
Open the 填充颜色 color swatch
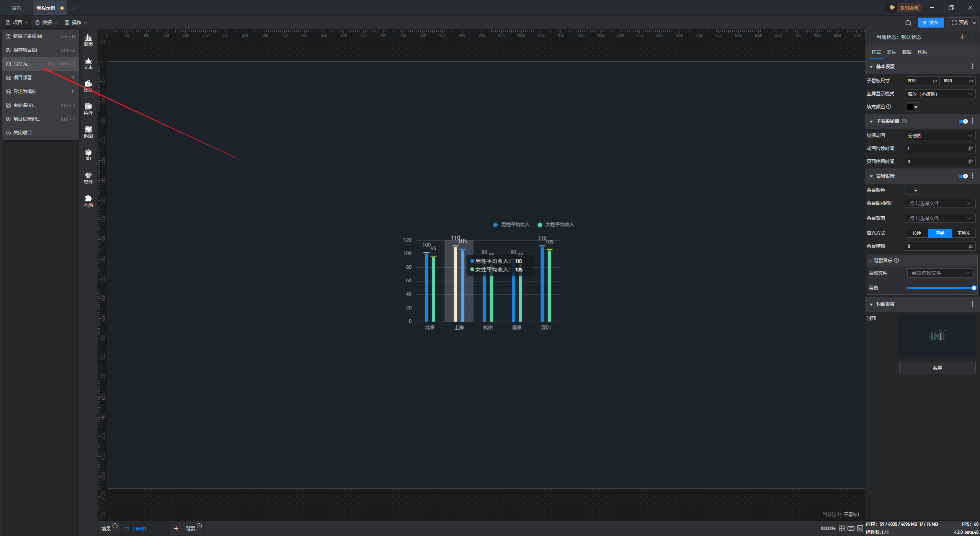coord(912,107)
